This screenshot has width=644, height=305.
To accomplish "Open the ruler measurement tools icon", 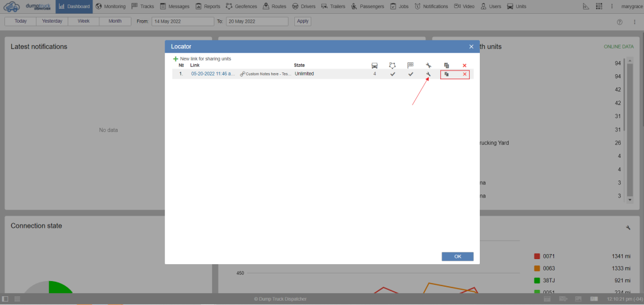I will click(x=586, y=6).
